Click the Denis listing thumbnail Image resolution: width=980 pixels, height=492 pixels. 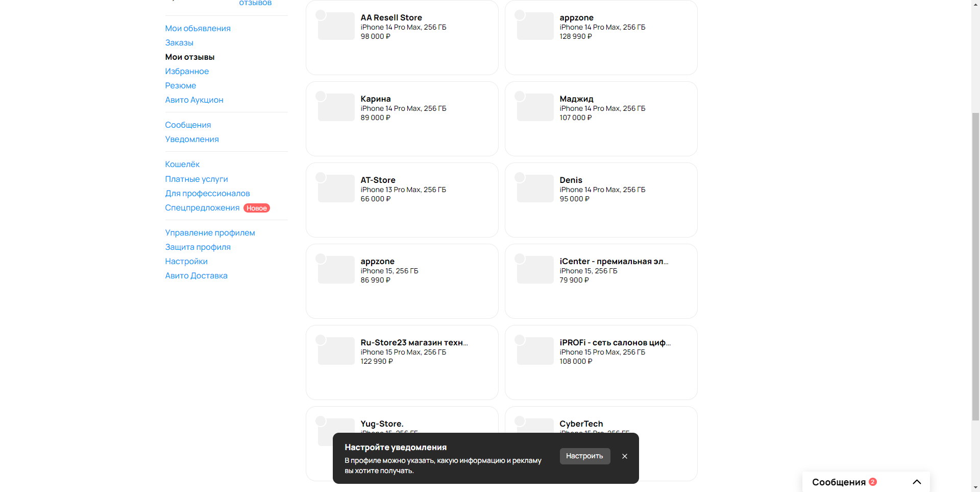point(535,189)
